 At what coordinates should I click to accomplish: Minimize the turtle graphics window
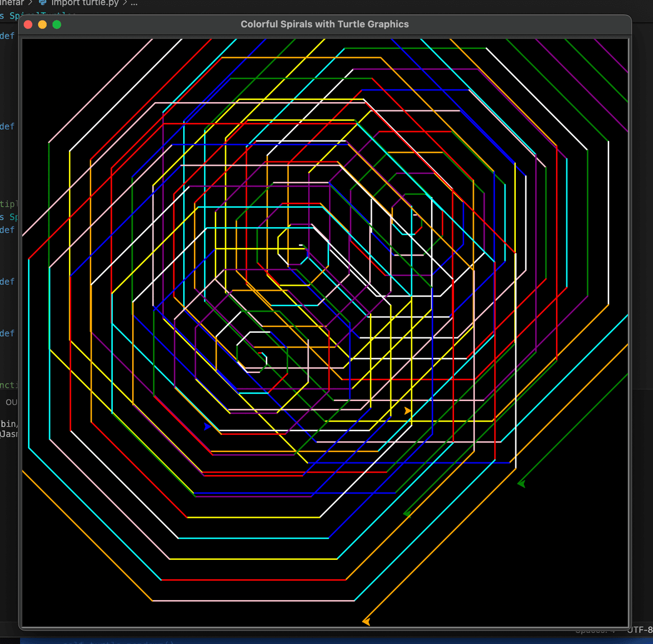(42, 24)
